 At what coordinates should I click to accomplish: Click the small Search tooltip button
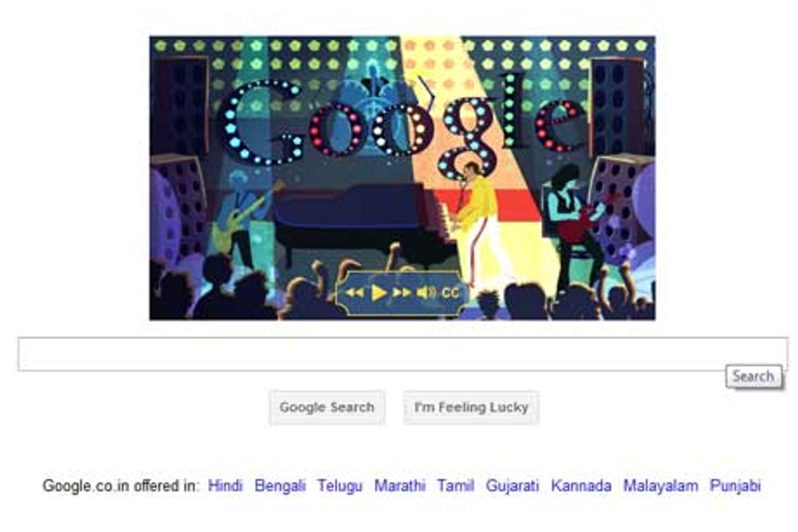tap(754, 377)
